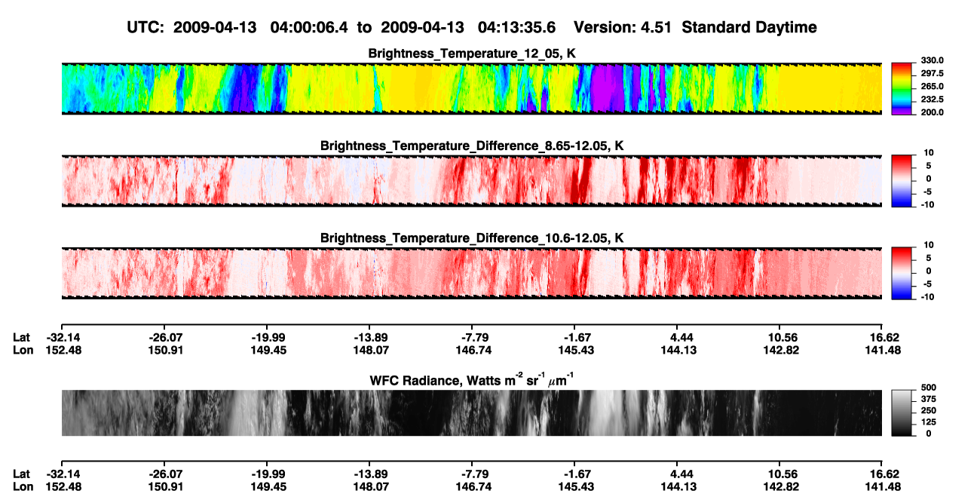Click the 8.65-12.05 difference image strip

471,180
